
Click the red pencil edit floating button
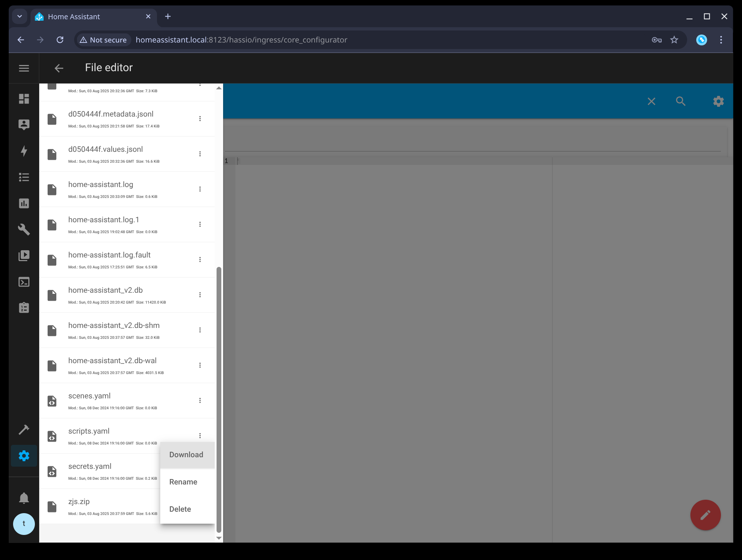click(705, 515)
